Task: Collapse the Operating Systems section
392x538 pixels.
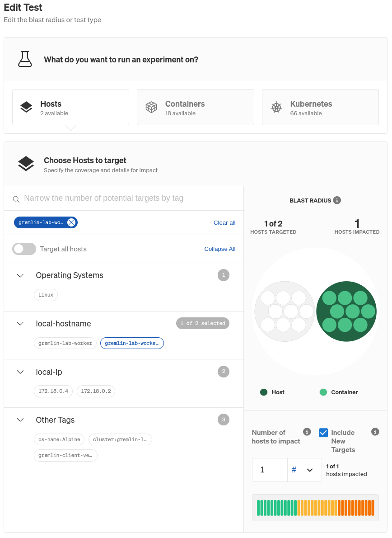Action: (20, 275)
